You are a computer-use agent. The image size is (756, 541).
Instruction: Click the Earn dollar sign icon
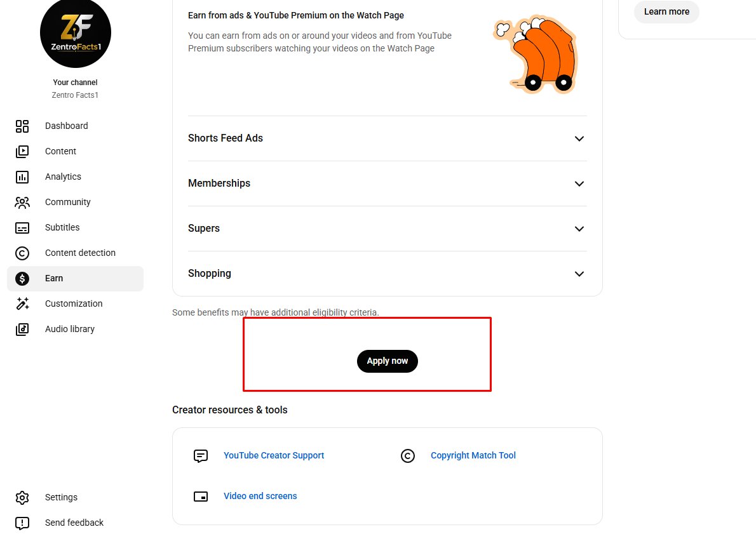pos(22,279)
